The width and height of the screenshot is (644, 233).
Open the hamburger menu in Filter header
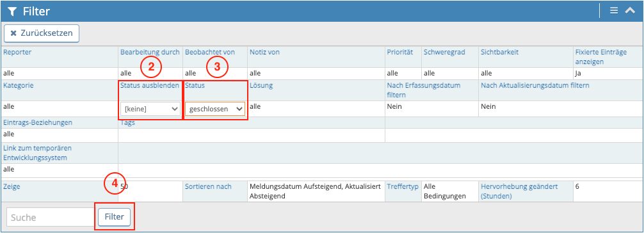(614, 11)
